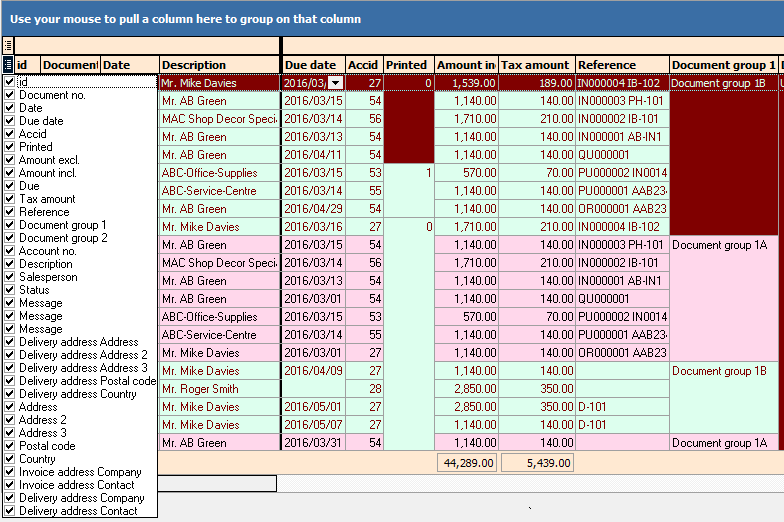Uncheck the Document no. column checkbox
This screenshot has height=522, width=784.
[9, 95]
